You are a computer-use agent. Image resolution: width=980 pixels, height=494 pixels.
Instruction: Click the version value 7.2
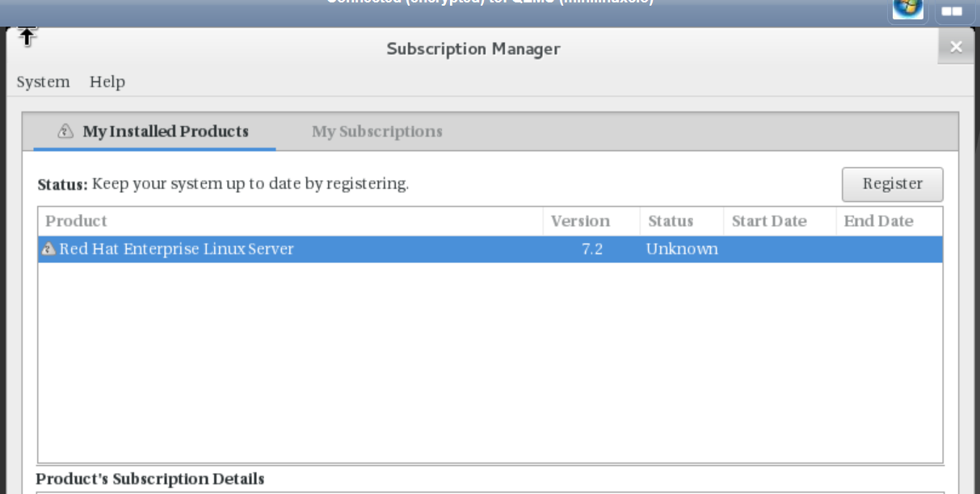[592, 249]
